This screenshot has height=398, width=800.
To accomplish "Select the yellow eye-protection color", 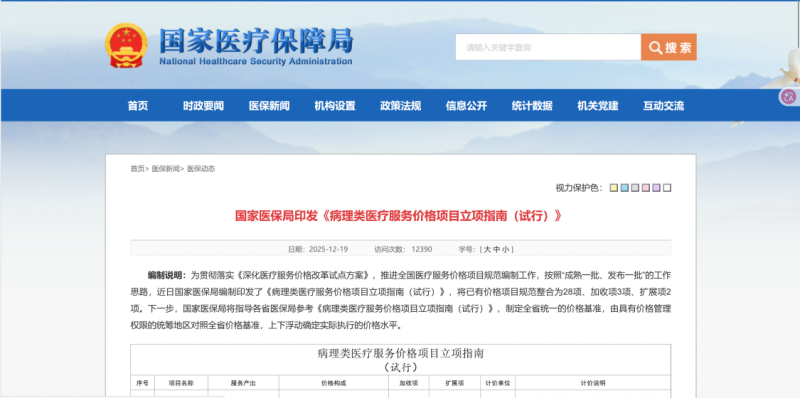I will 614,188.
